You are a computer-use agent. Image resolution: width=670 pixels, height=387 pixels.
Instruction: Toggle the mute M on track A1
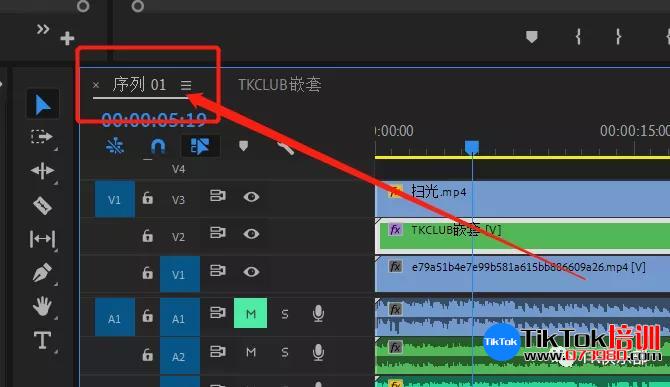[250, 314]
